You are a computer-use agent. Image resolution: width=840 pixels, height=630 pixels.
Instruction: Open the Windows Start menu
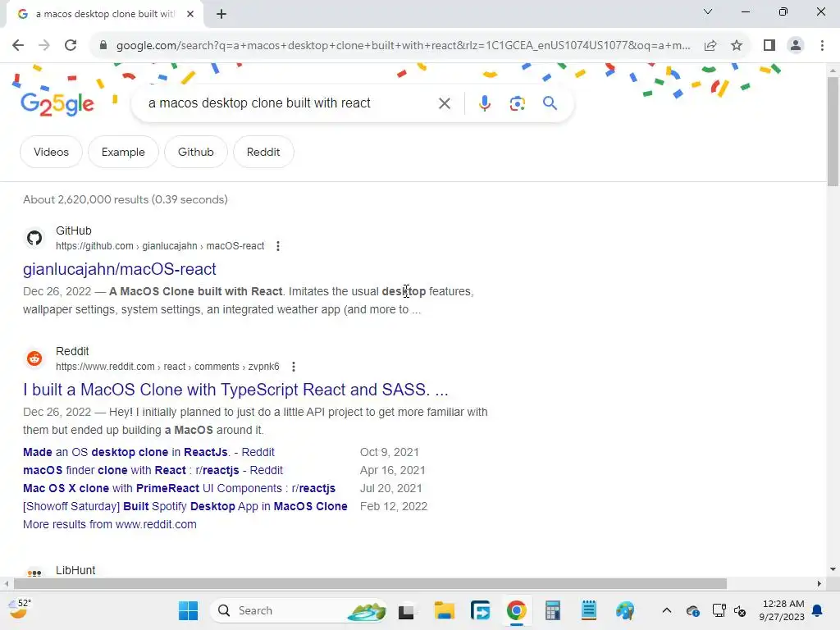(188, 610)
